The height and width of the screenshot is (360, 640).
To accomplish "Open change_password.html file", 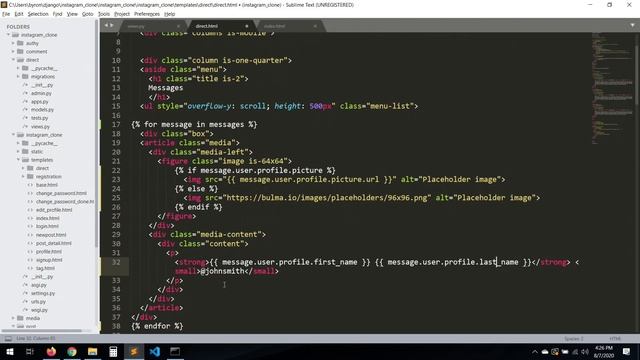I will (61, 193).
